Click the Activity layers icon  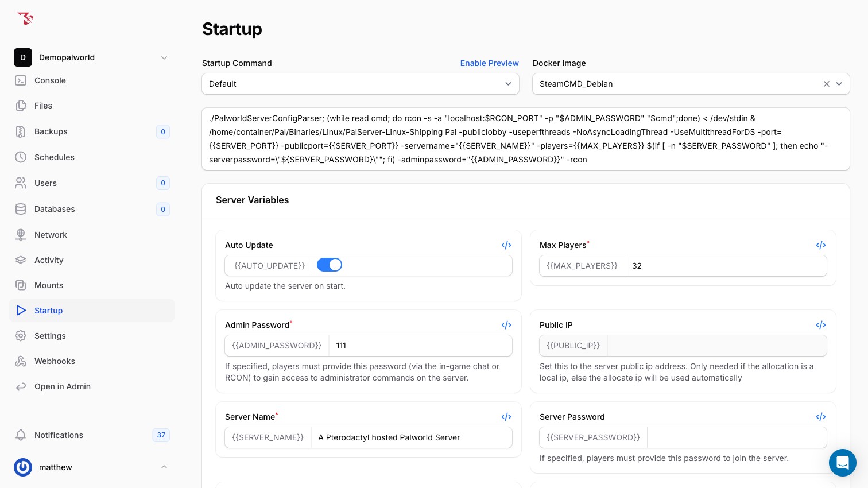pyautogui.click(x=21, y=260)
